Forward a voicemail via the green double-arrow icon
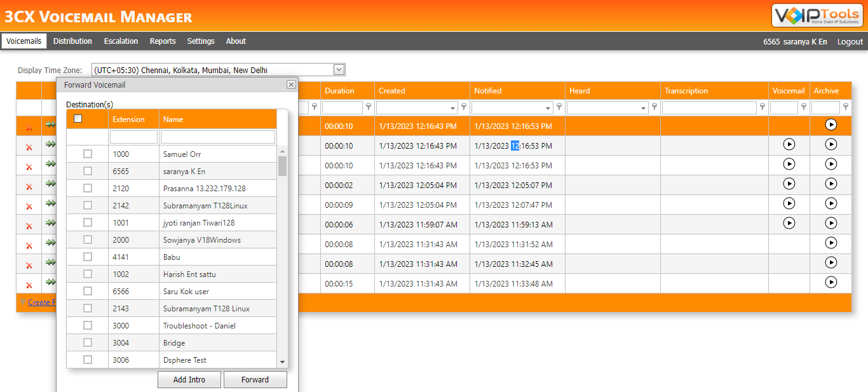868x392 pixels. click(50, 125)
